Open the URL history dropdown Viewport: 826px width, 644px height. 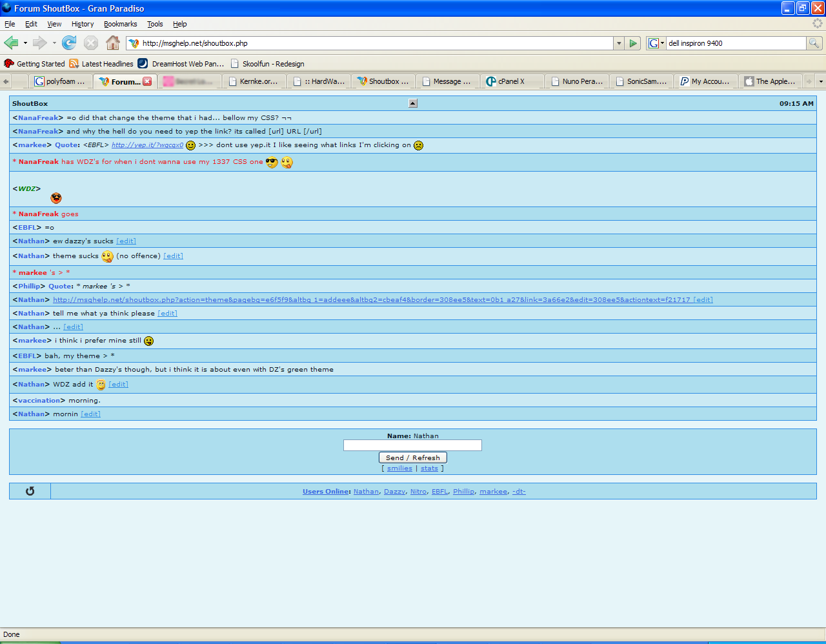[x=619, y=43]
